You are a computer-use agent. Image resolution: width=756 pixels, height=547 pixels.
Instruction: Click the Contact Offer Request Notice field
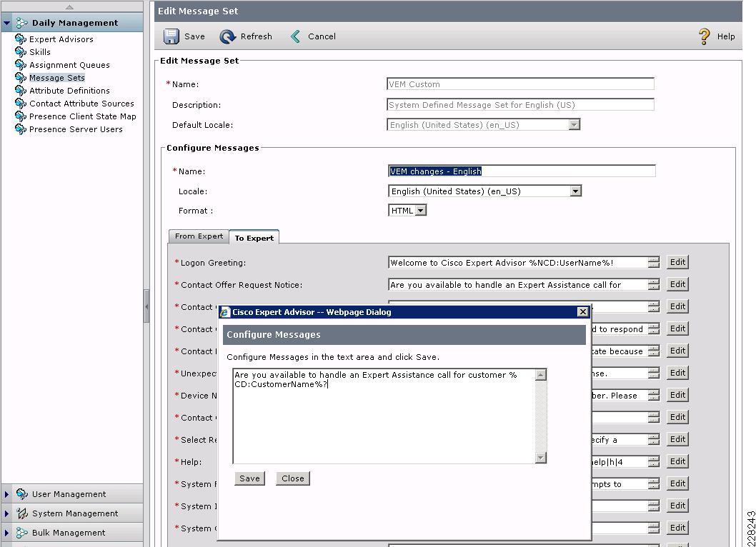coord(518,285)
